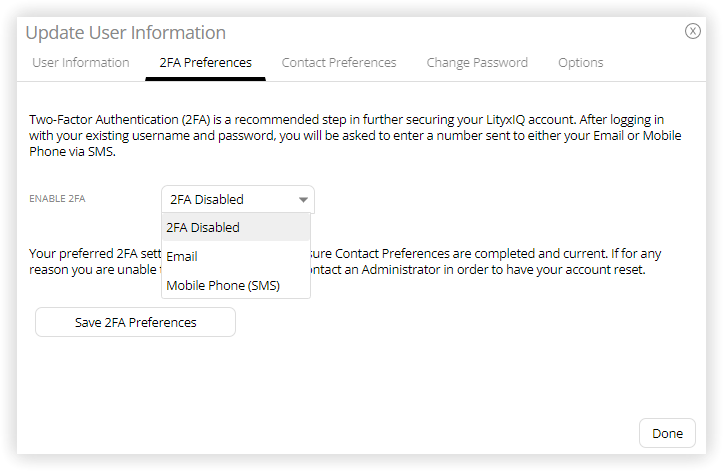
Task: Open the Options tab
Action: [x=581, y=63]
